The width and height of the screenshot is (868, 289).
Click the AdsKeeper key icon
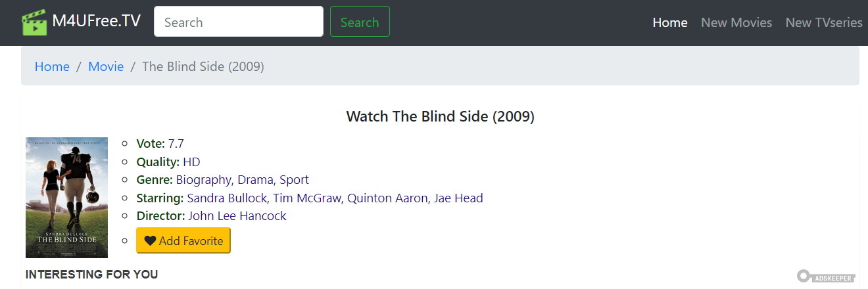pos(803,277)
